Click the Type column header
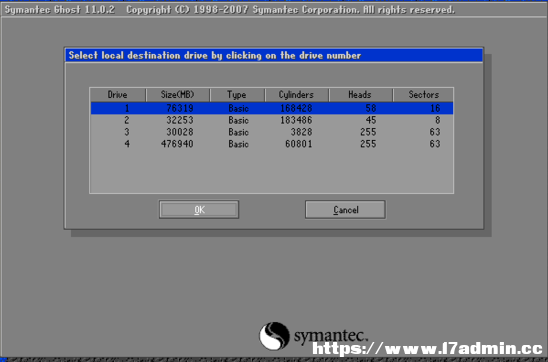This screenshot has height=362, width=548. tap(237, 95)
